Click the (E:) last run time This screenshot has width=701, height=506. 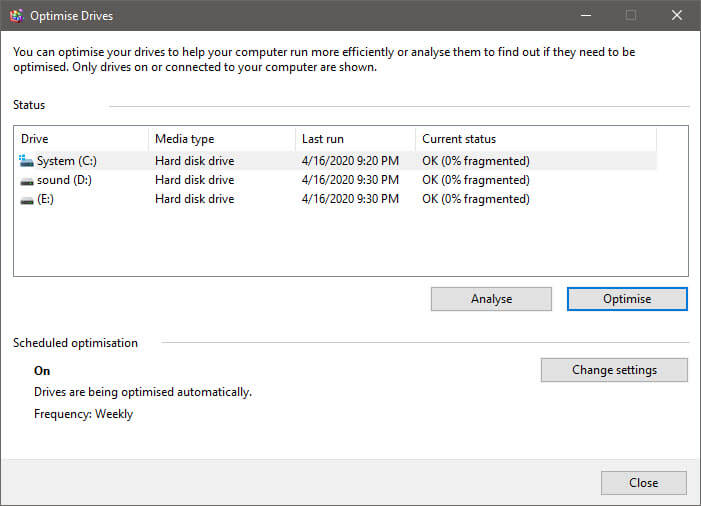tap(350, 199)
